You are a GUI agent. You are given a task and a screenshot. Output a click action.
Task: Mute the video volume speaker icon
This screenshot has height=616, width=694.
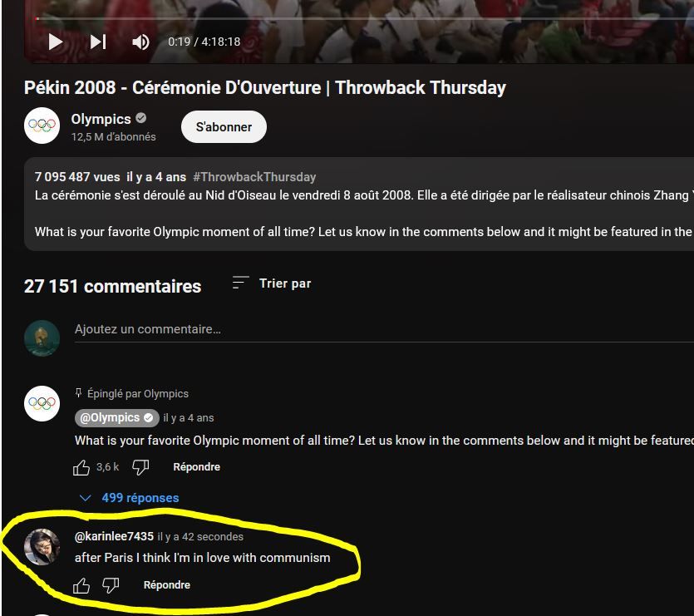[140, 42]
